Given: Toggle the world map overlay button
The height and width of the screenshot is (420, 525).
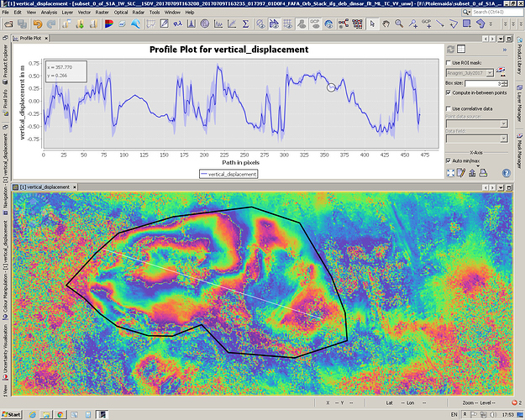Looking at the screenshot, I should pos(328,24).
